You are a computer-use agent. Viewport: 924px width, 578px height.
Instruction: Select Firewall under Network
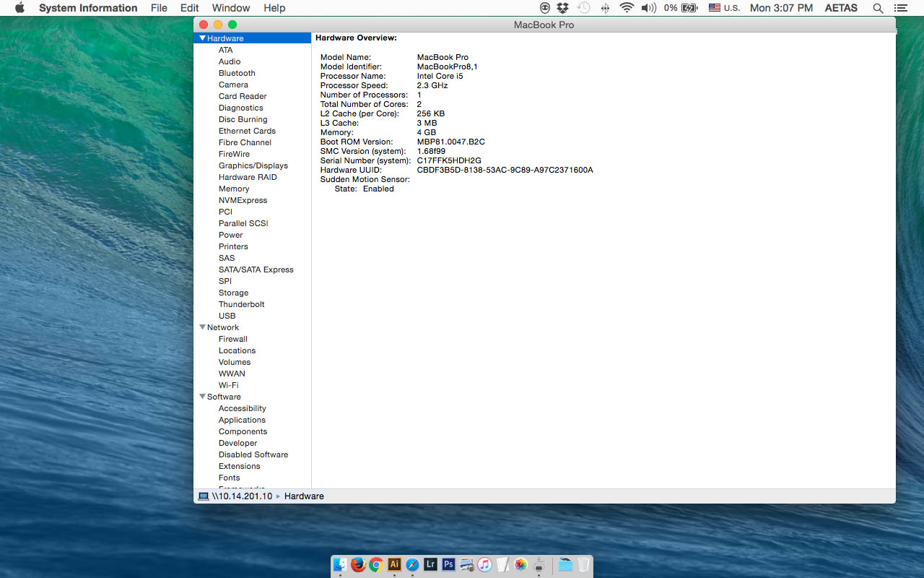coord(233,339)
